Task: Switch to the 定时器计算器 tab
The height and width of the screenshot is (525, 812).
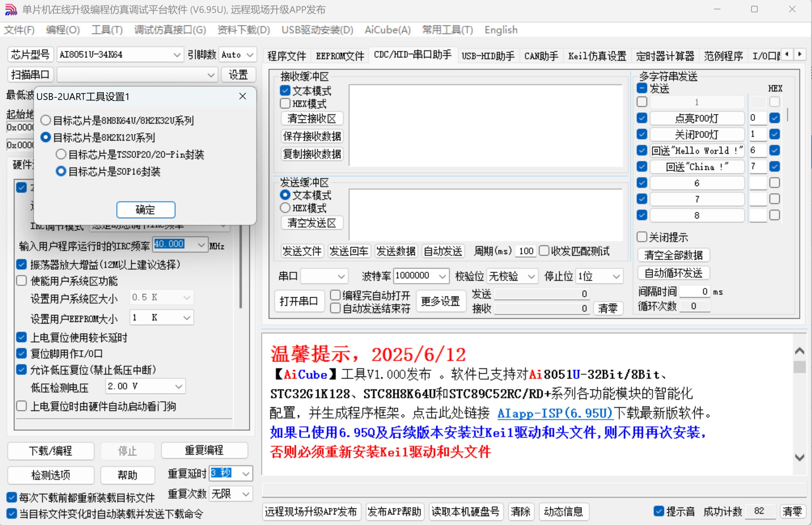Action: [x=665, y=56]
